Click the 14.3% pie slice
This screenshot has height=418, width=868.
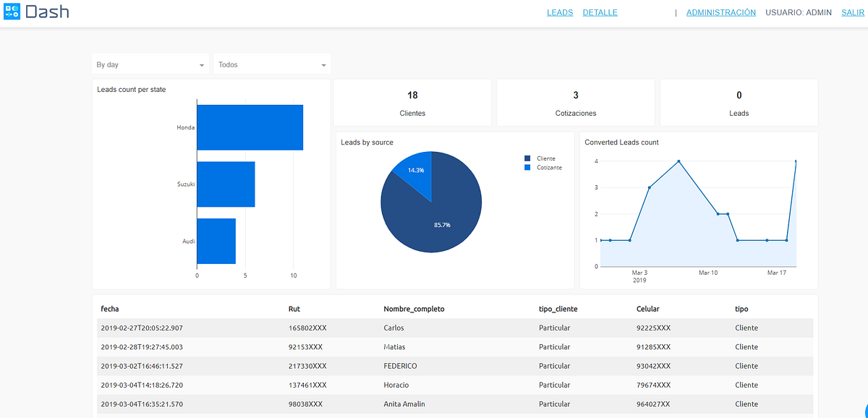tap(416, 170)
